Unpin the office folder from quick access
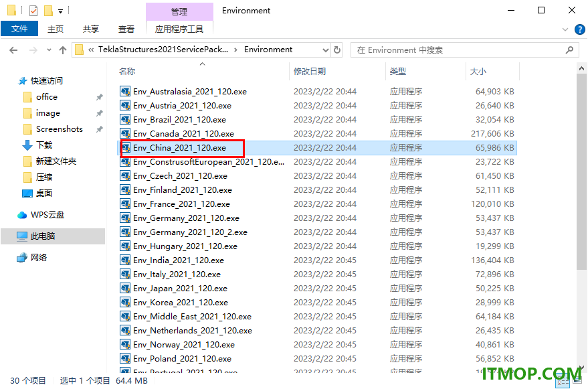 point(100,97)
